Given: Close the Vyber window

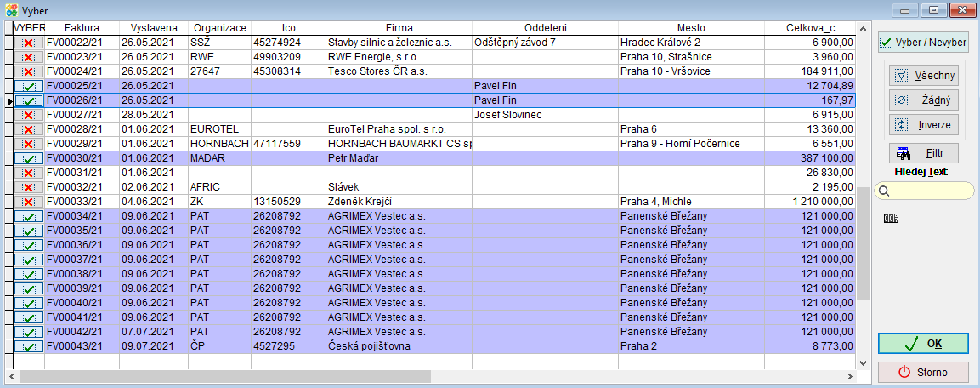Looking at the screenshot, I should pyautogui.click(x=963, y=9).
